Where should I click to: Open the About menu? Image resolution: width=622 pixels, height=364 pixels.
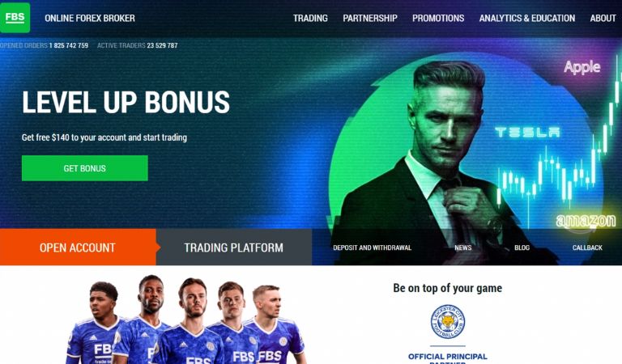[603, 19]
